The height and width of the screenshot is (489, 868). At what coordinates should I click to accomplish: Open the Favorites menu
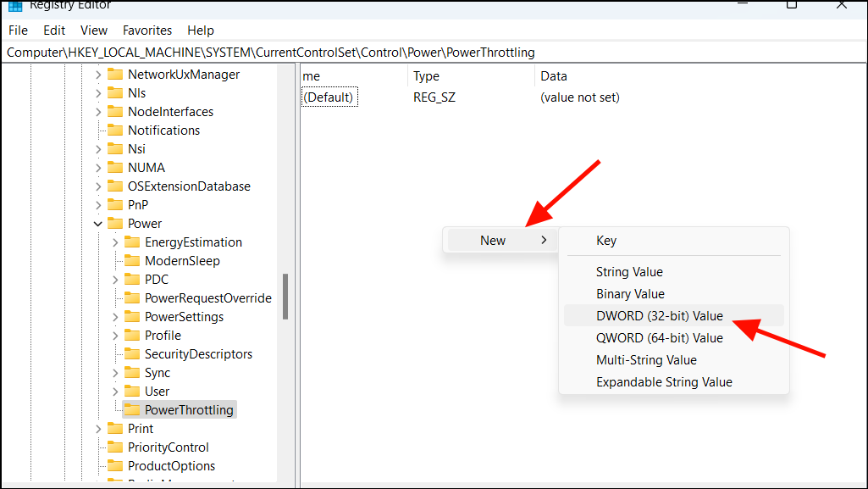(x=147, y=31)
